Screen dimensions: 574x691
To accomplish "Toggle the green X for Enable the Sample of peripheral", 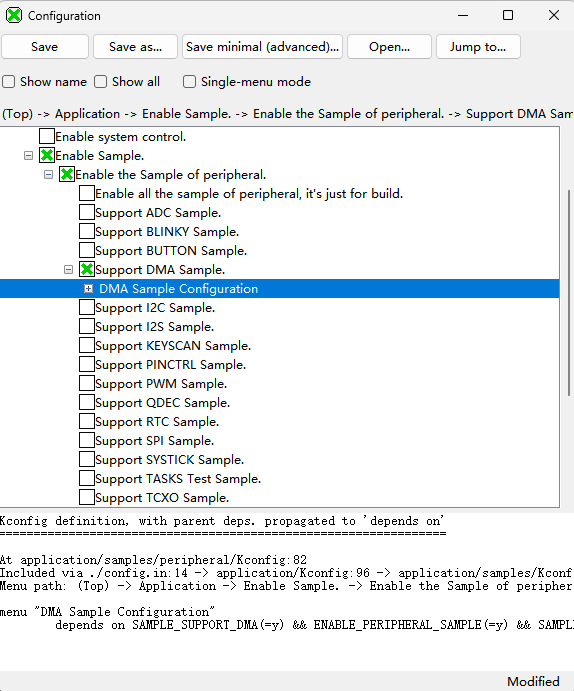I will click(x=67, y=175).
